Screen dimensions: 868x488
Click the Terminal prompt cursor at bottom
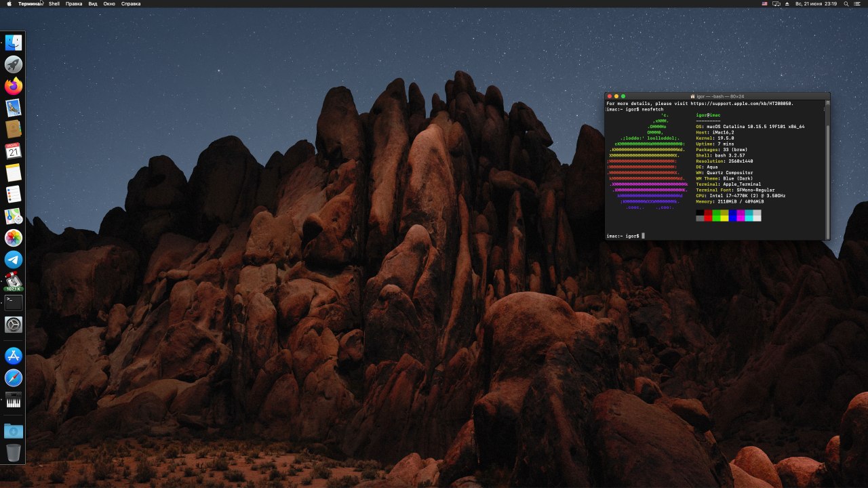coord(643,236)
